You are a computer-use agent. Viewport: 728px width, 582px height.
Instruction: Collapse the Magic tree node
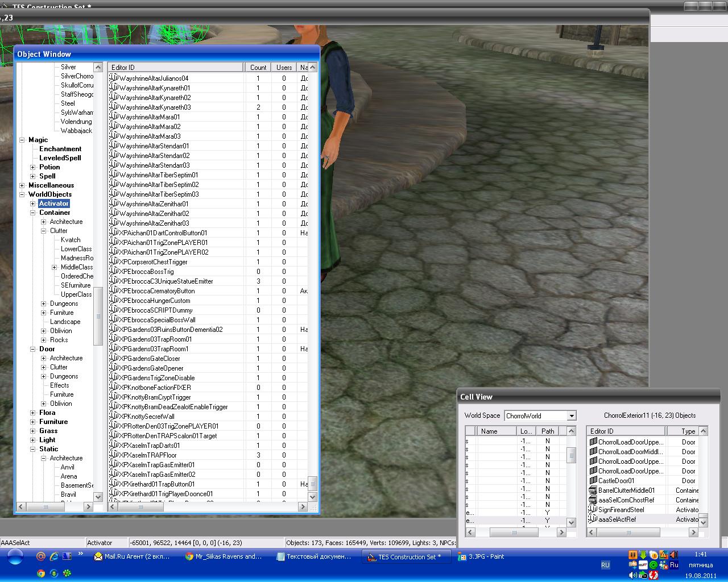[x=22, y=140]
